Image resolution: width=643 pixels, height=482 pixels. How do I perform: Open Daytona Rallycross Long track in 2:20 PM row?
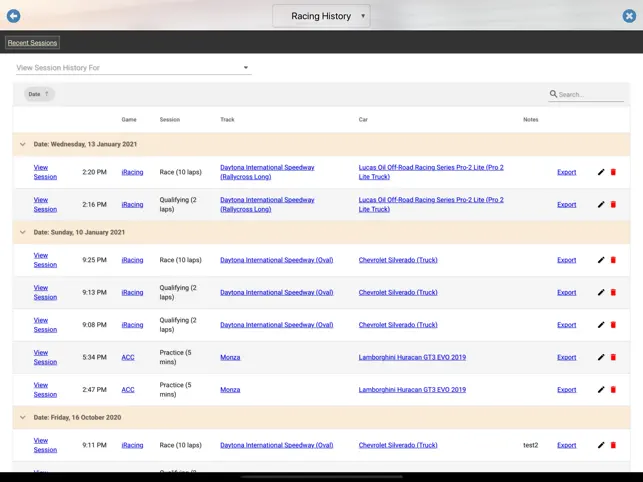tap(267, 172)
